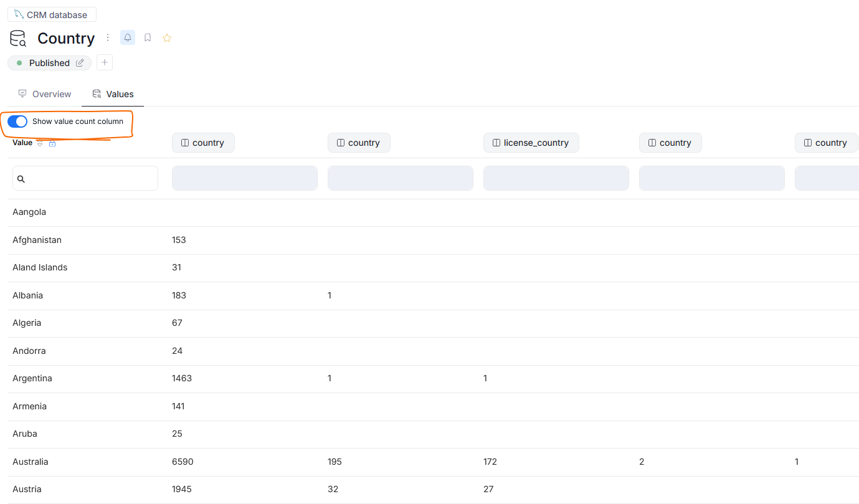Switch to the Overview tab
The width and height of the screenshot is (859, 504).
[x=45, y=94]
